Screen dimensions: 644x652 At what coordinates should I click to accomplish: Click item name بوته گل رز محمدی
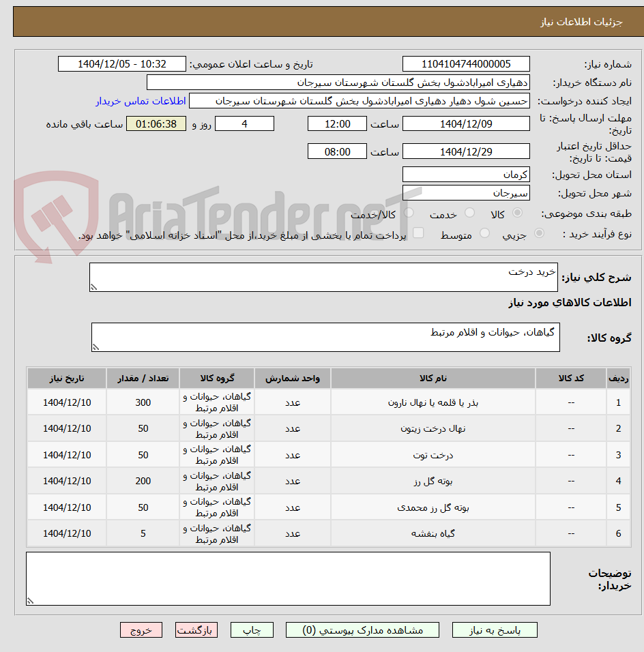click(x=433, y=507)
